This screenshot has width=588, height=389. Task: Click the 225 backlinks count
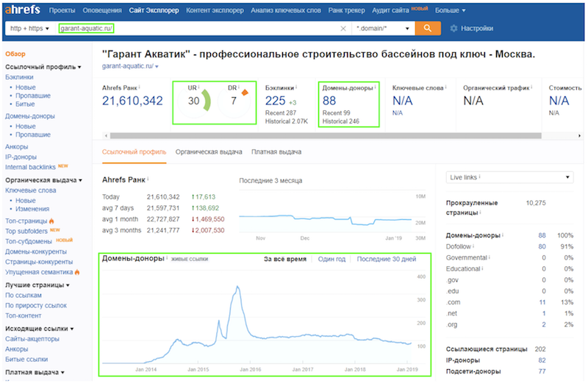[275, 101]
